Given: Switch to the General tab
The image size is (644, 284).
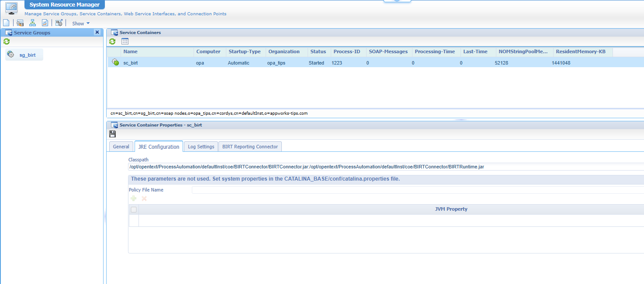Looking at the screenshot, I should tap(121, 147).
